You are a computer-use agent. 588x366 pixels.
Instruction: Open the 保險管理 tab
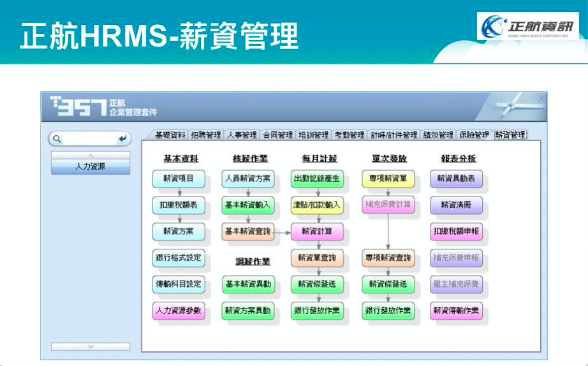474,135
